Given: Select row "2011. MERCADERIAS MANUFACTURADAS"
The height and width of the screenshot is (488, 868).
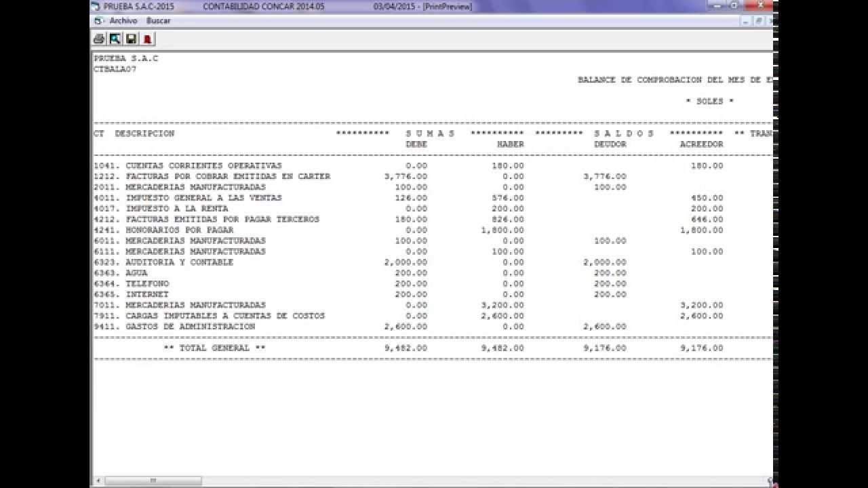Looking at the screenshot, I should [408, 187].
